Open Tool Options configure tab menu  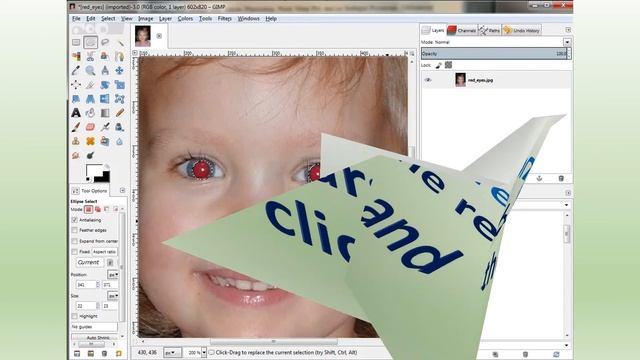[122, 191]
